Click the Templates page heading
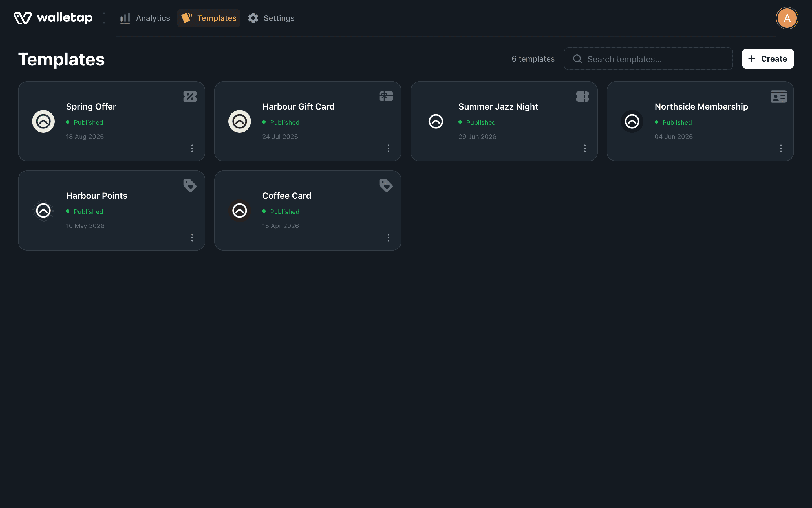 (x=61, y=60)
